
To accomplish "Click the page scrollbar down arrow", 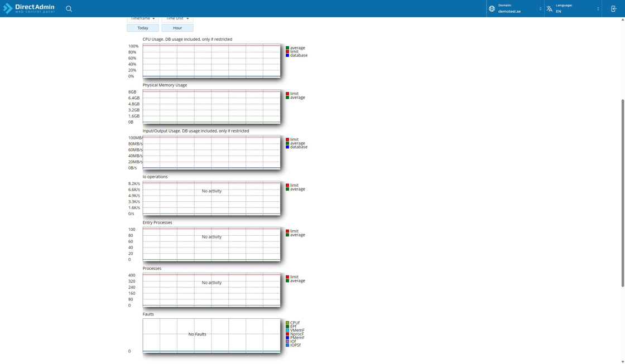I will point(622,361).
